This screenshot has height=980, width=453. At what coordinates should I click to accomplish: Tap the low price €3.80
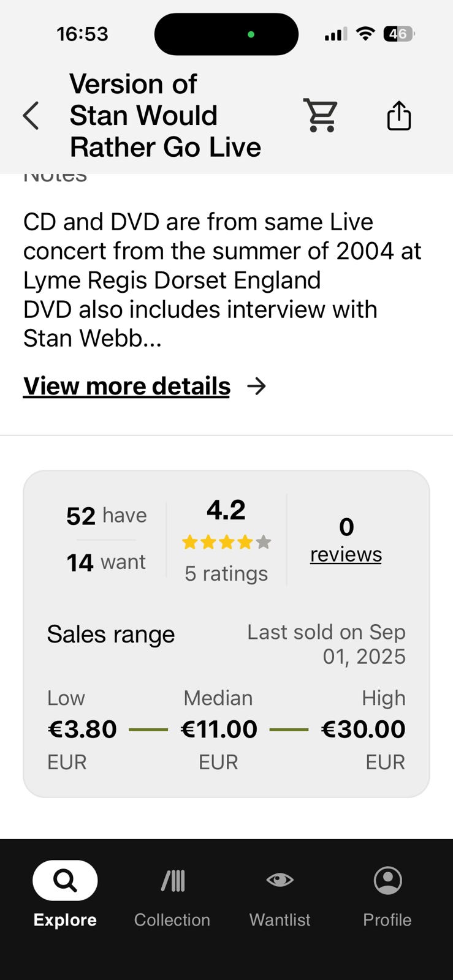(x=82, y=729)
